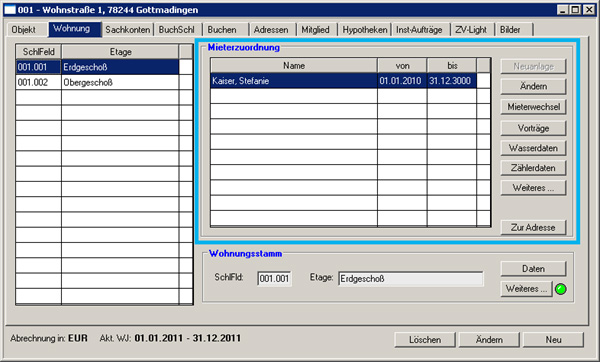Viewport: 600px width, 362px height.
Task: Open Vorträge
Action: coord(533,128)
